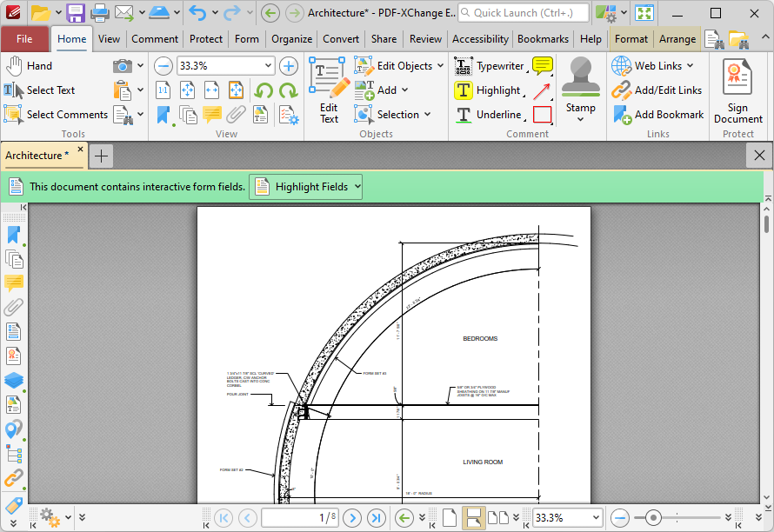The image size is (774, 532).
Task: Choose the Select Comments tool
Action: pyautogui.click(x=56, y=115)
